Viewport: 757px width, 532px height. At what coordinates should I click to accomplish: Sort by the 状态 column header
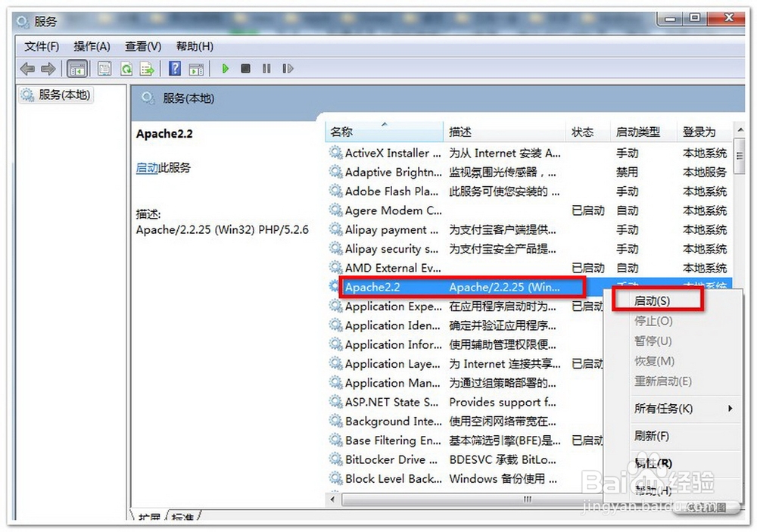pyautogui.click(x=587, y=132)
